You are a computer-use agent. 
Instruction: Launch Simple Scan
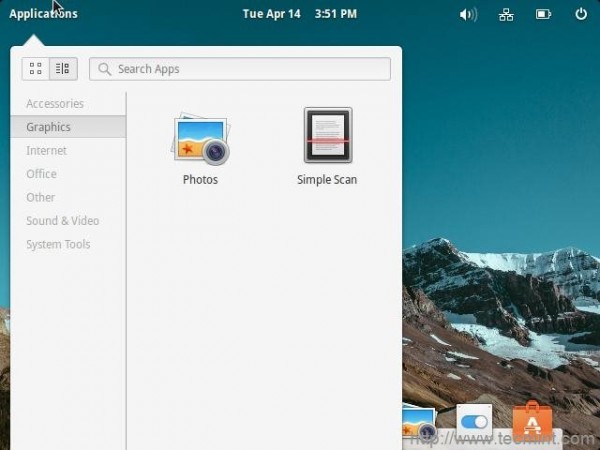coord(327,147)
